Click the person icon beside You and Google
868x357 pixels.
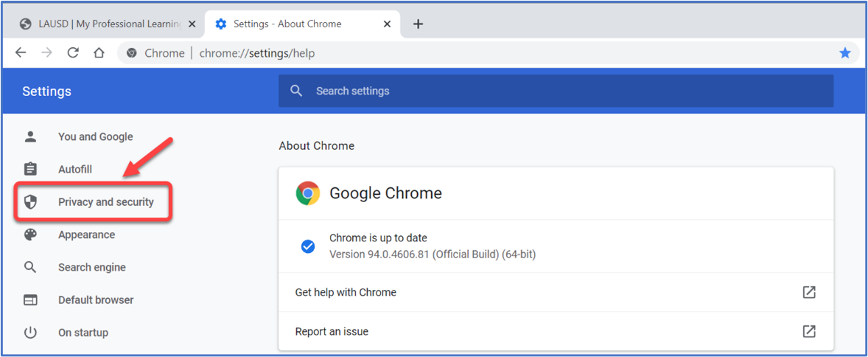pyautogui.click(x=30, y=137)
